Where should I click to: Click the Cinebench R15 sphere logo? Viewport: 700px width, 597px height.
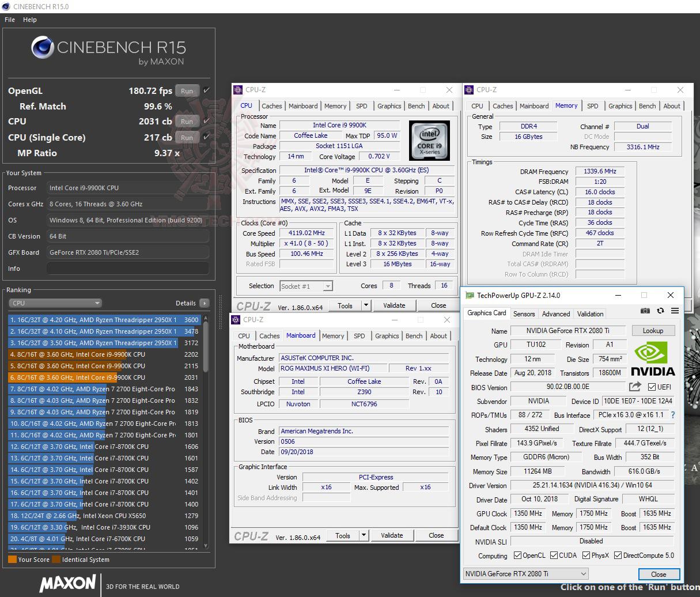click(43, 48)
